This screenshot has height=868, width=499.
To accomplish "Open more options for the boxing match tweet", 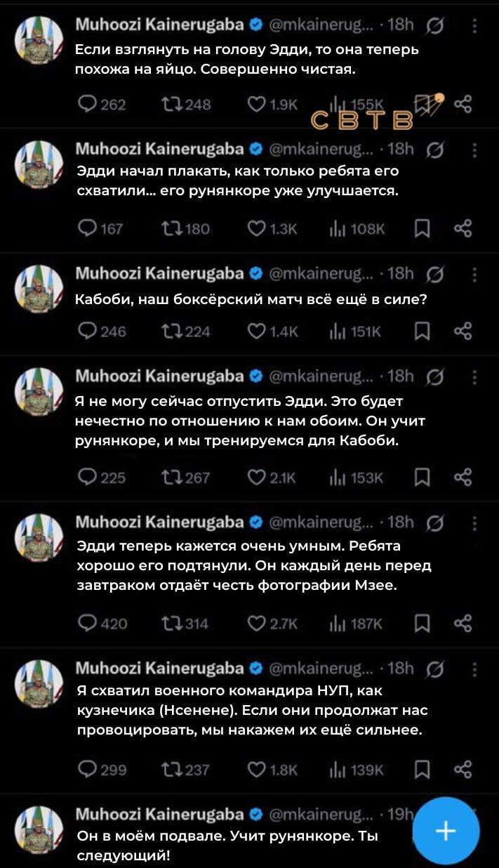I will 475,274.
